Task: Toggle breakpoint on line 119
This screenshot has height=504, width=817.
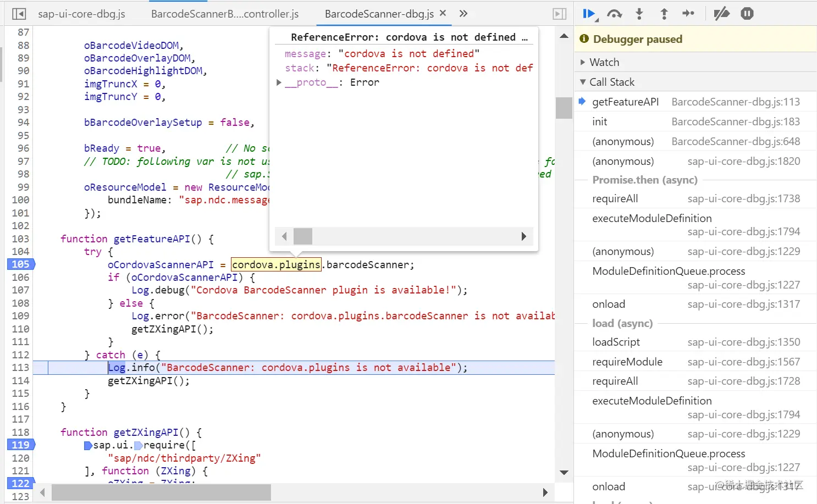Action: (21, 445)
